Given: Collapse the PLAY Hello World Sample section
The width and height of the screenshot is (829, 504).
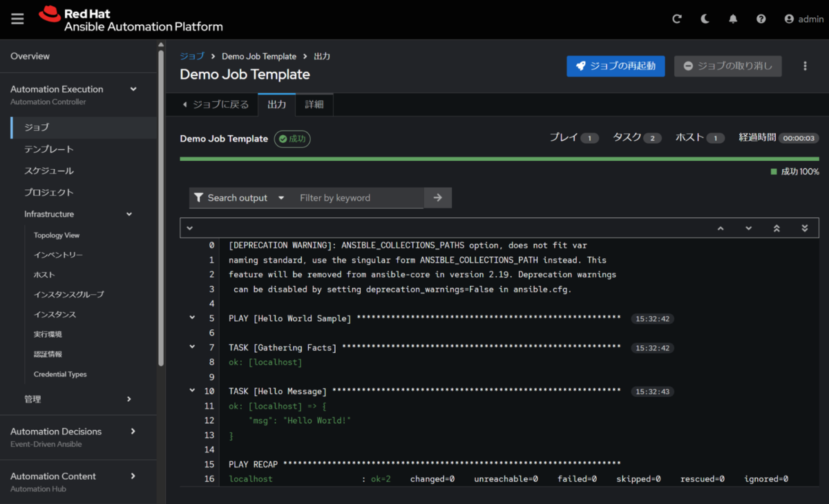Looking at the screenshot, I should [192, 318].
